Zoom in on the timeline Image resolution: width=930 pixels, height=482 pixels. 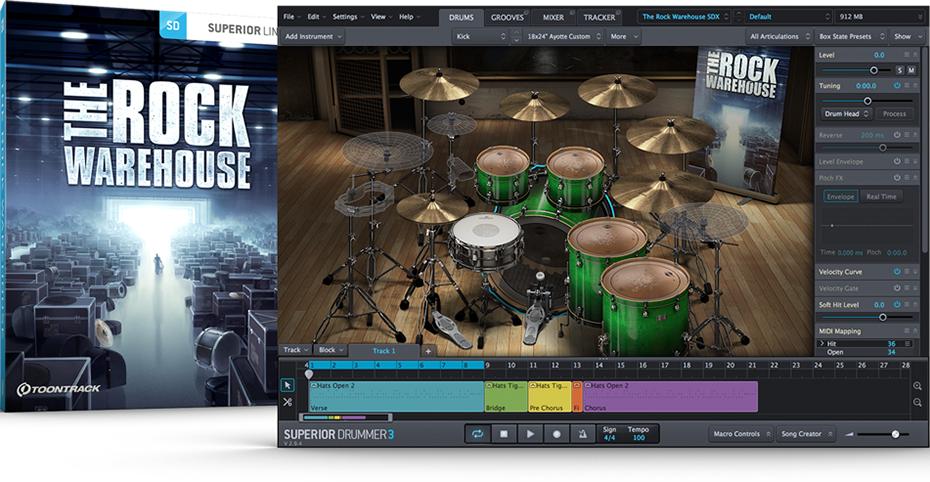pyautogui.click(x=917, y=385)
